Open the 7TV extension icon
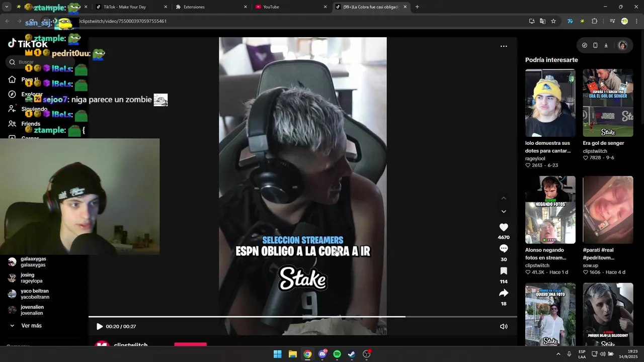 (x=570, y=21)
